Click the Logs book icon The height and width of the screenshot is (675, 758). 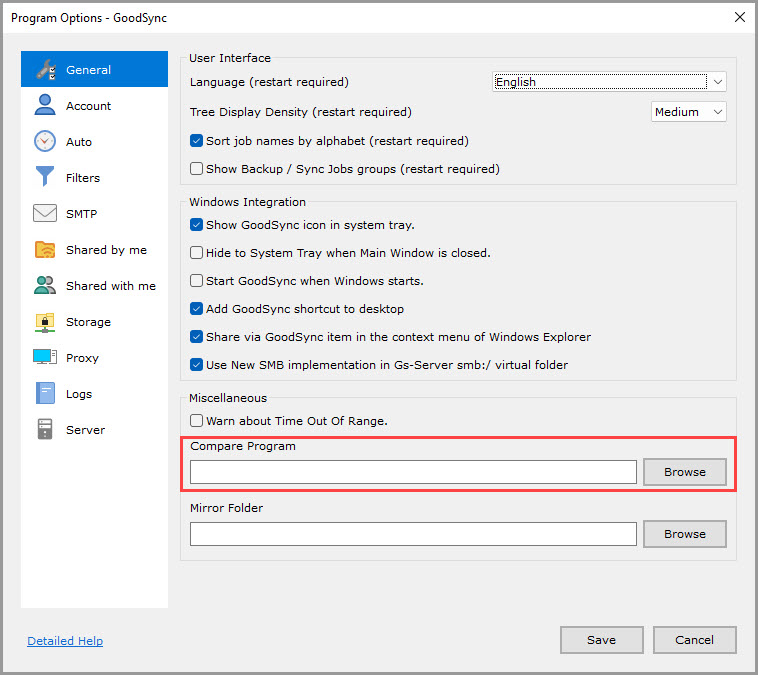coord(45,393)
